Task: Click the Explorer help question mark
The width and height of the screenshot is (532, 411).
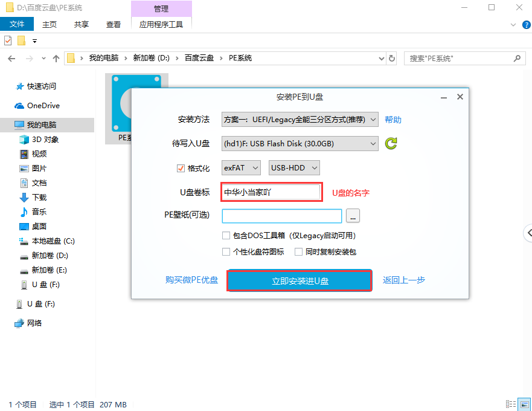Action: click(526, 24)
